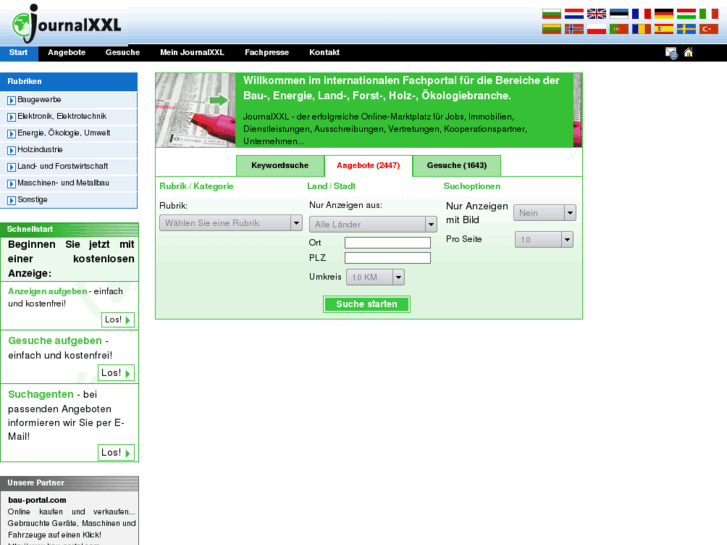Choose the Italian flag
The height and width of the screenshot is (545, 727).
(708, 14)
